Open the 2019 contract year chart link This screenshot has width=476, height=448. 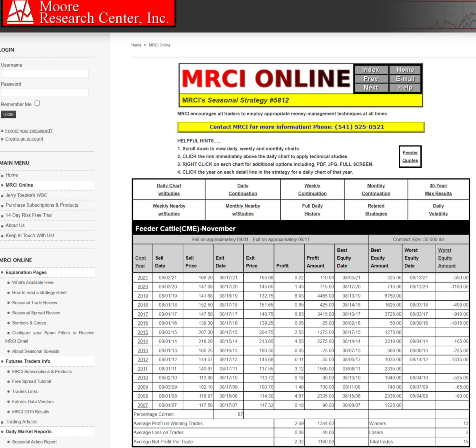(x=143, y=296)
